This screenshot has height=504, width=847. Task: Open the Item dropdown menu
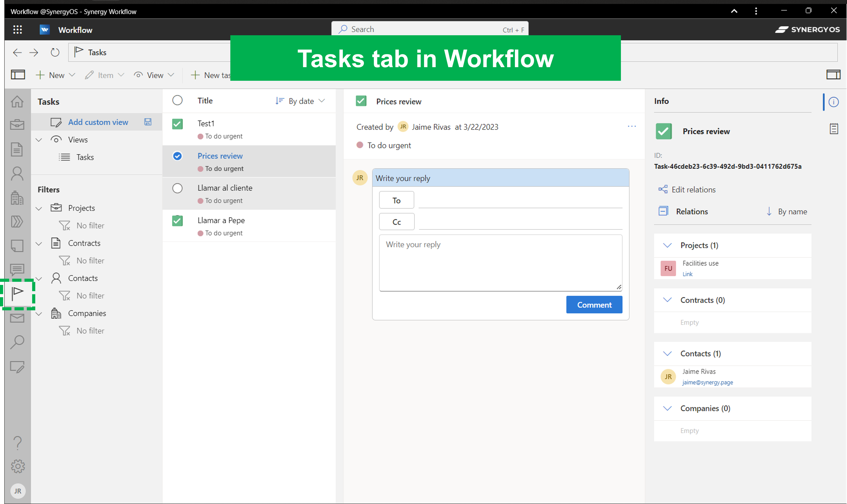(105, 75)
